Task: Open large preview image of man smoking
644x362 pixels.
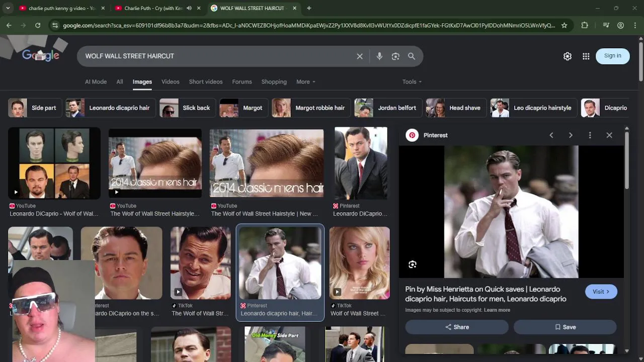Action: [511, 212]
